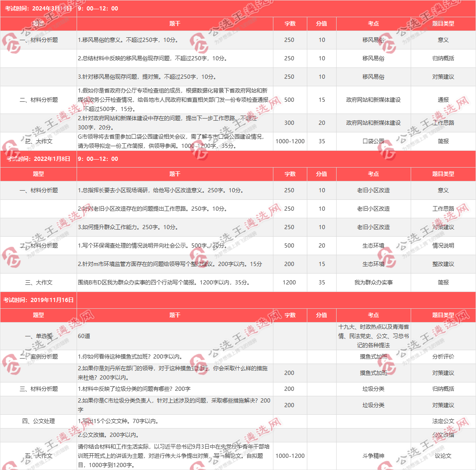Select the 公文改错 question type cell
Screen dimensions: 476x470
tap(443, 435)
